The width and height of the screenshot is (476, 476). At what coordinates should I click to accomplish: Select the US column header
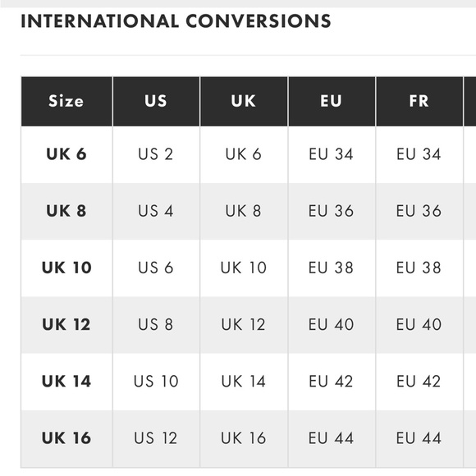click(156, 101)
